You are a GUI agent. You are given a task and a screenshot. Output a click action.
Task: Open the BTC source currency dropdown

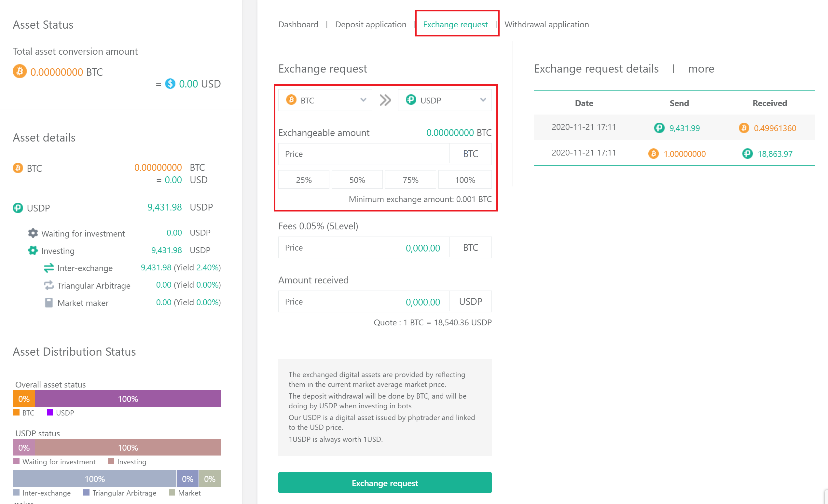[324, 100]
